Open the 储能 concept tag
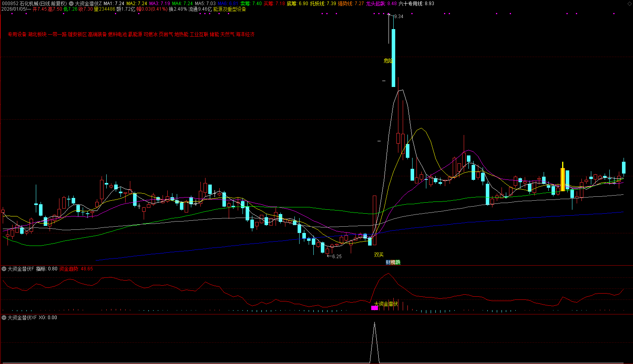This screenshot has height=364, width=633. pyautogui.click(x=214, y=35)
